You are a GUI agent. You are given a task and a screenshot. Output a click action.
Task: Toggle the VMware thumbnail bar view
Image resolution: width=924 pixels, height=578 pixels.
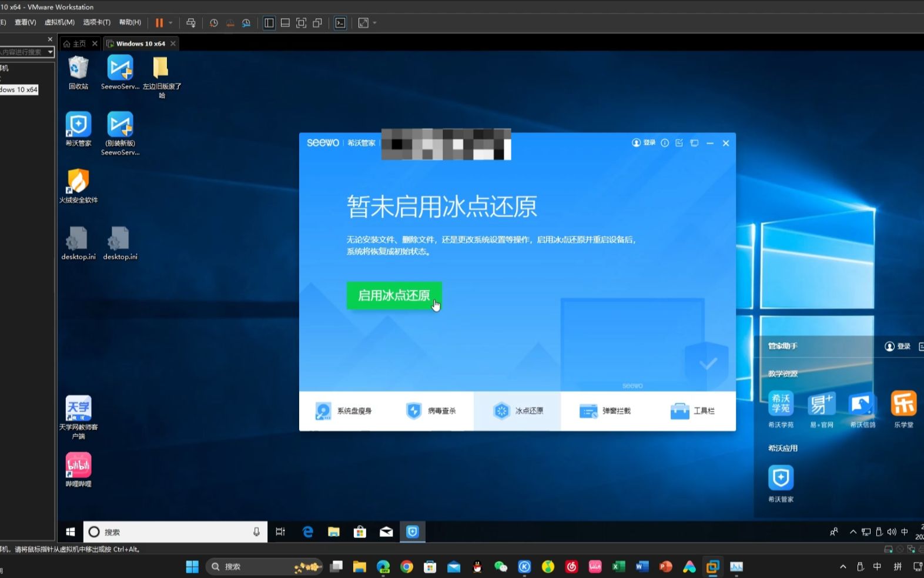pyautogui.click(x=285, y=23)
